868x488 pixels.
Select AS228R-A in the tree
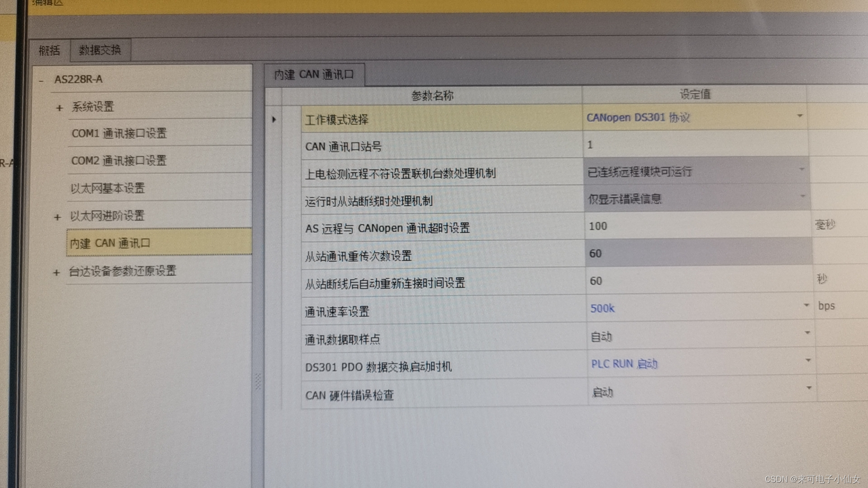[79, 80]
